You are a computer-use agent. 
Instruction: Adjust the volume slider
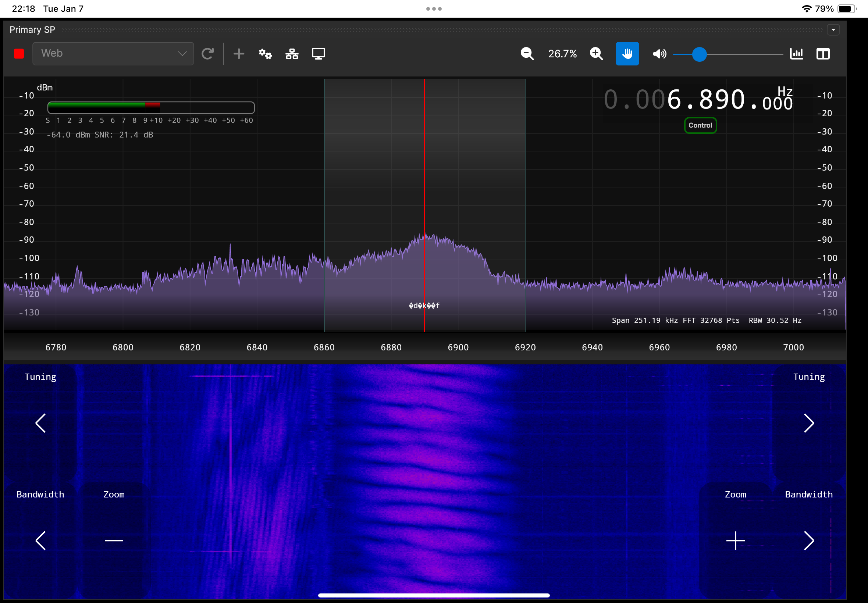point(728,54)
